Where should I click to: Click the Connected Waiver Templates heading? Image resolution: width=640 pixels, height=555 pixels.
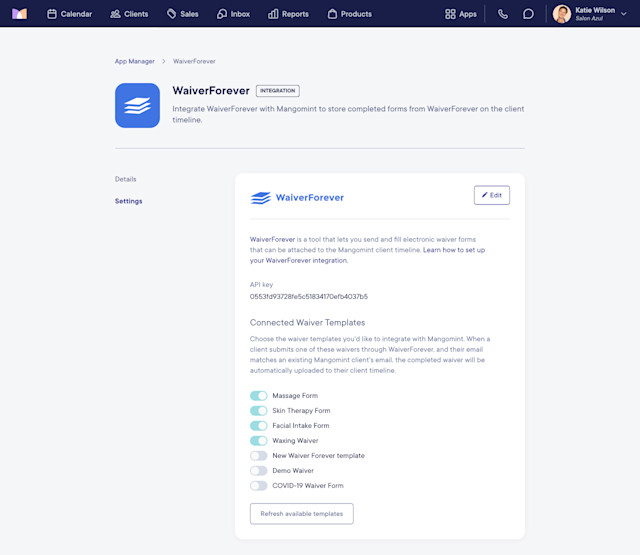(307, 323)
